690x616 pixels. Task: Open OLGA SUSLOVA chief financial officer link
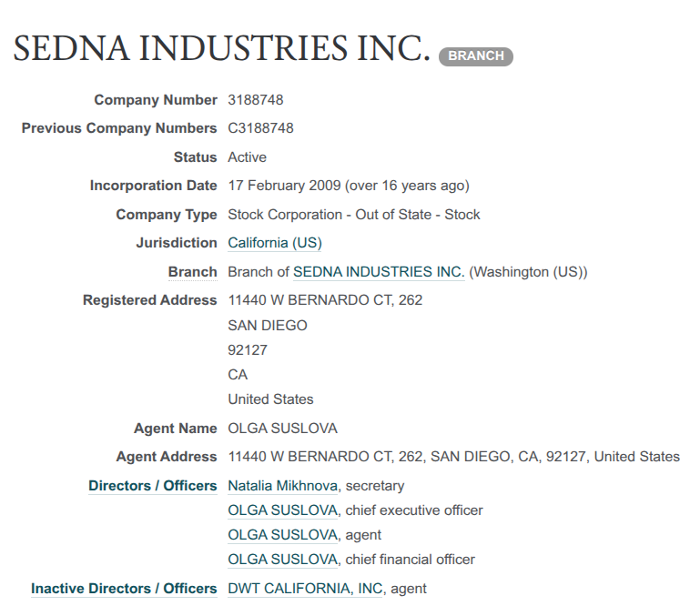point(282,560)
